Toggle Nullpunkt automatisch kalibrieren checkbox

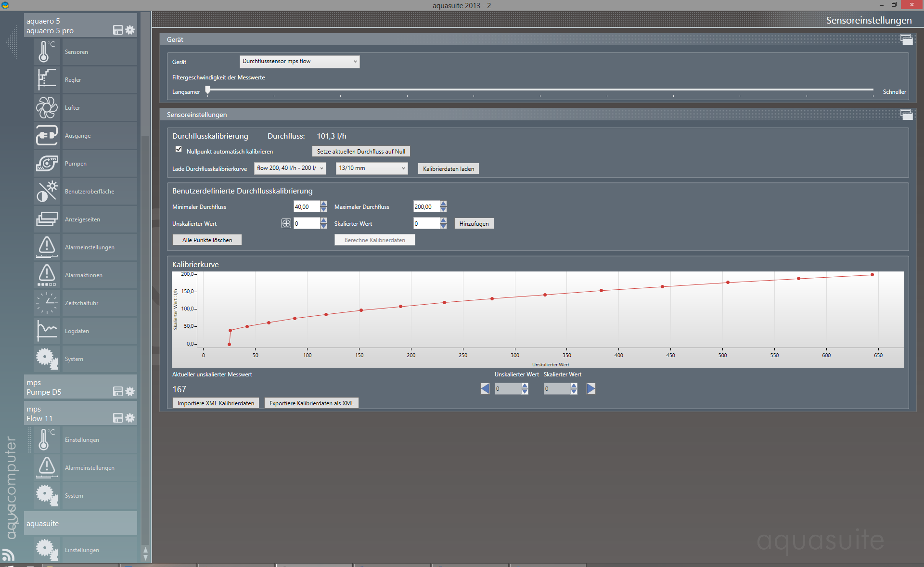(x=179, y=149)
